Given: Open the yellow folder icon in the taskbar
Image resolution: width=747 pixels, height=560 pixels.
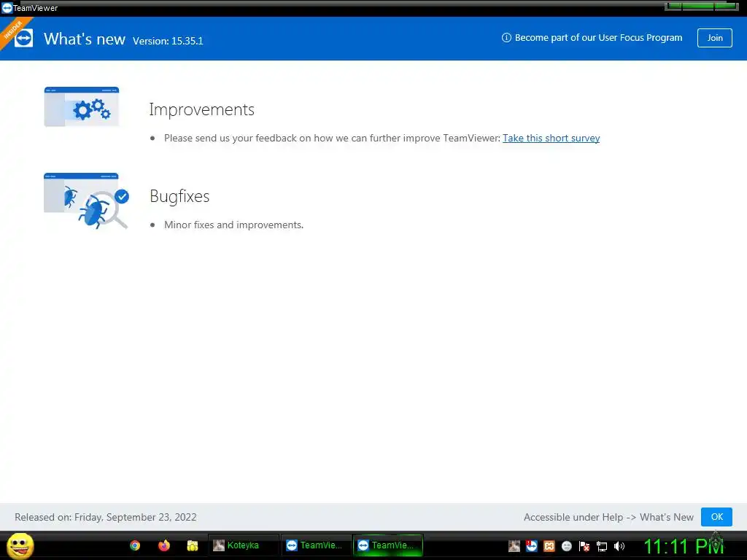Looking at the screenshot, I should click(x=193, y=545).
